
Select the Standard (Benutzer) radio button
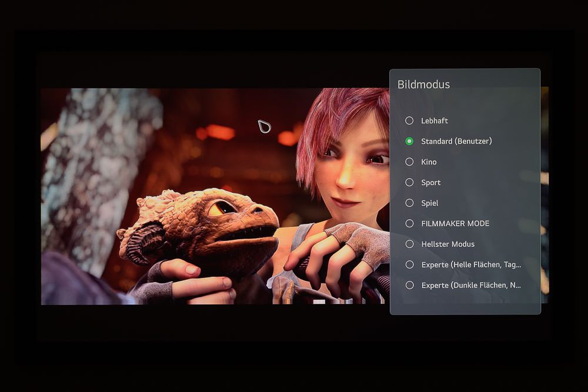409,141
